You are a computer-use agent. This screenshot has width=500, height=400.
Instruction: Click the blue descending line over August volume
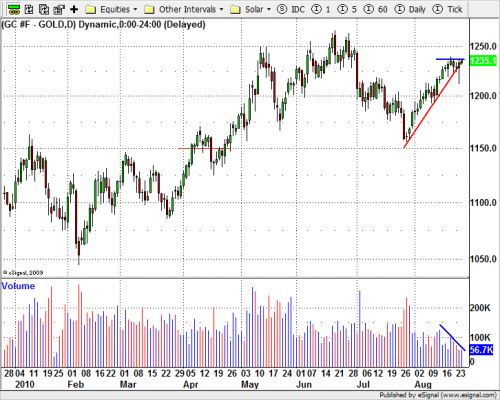452,337
